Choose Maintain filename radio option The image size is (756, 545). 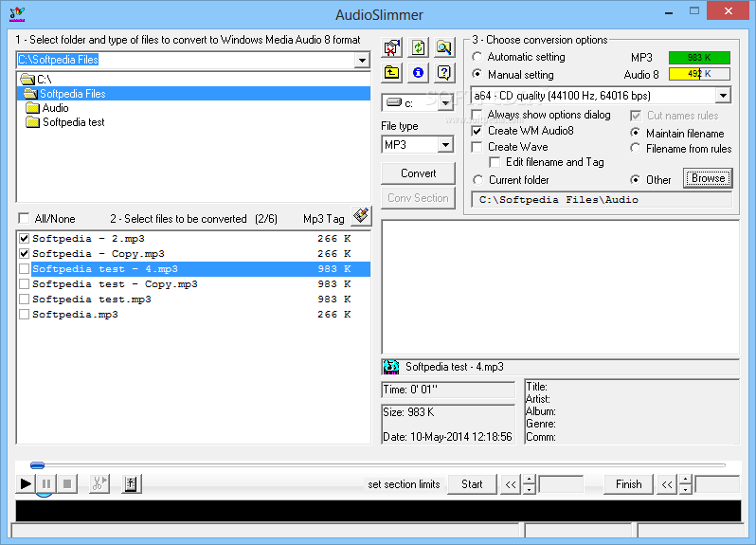[x=636, y=133]
